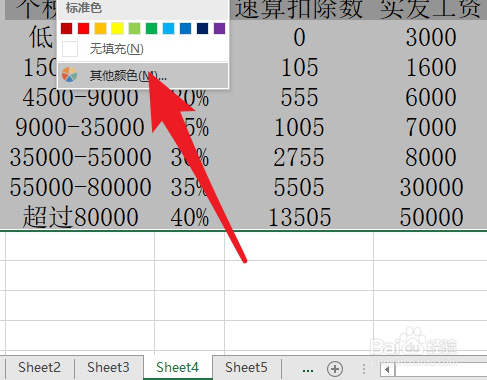Select cell containing 9000-35000

[x=80, y=127]
